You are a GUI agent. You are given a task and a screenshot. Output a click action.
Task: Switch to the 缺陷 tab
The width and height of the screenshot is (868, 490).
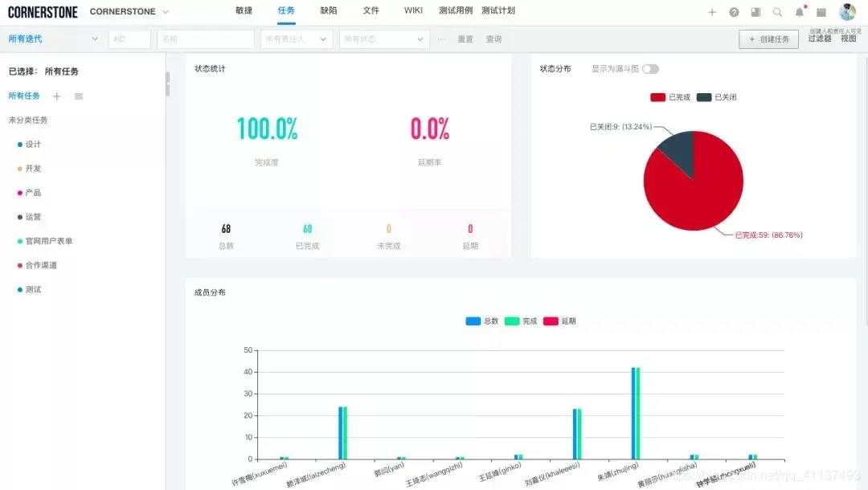(329, 10)
